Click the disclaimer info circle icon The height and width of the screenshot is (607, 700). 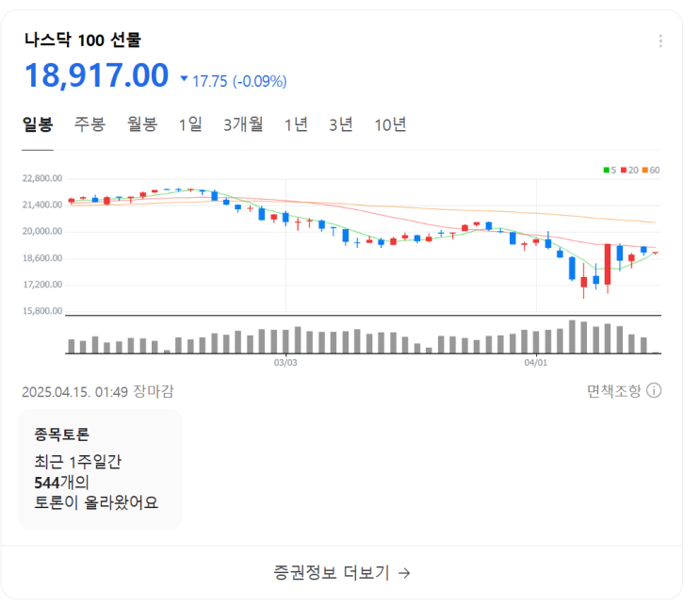click(654, 390)
